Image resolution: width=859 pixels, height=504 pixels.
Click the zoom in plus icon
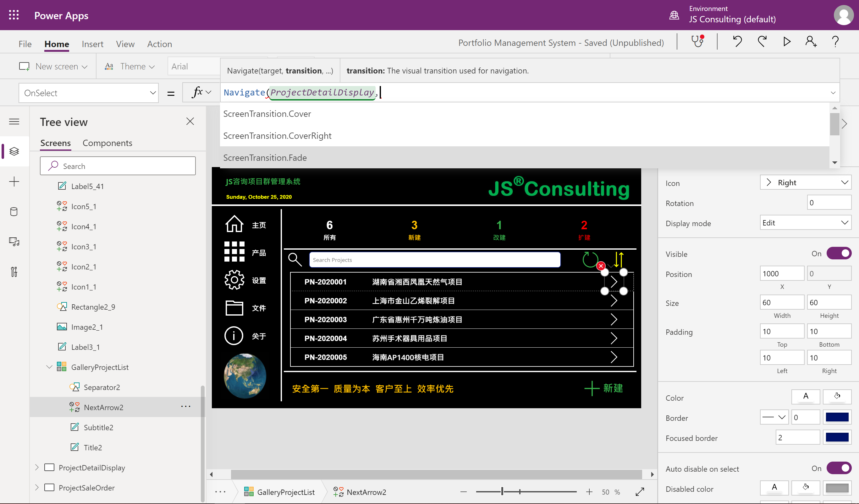pos(589,492)
